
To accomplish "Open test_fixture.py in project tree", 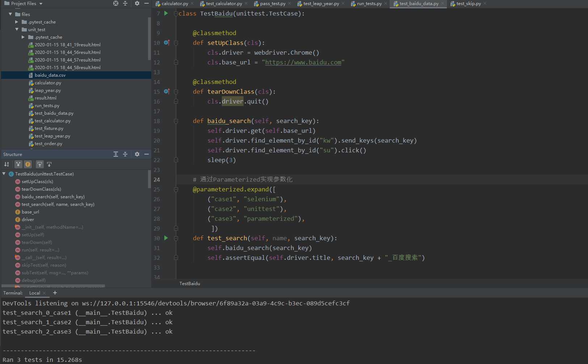I will pyautogui.click(x=49, y=128).
